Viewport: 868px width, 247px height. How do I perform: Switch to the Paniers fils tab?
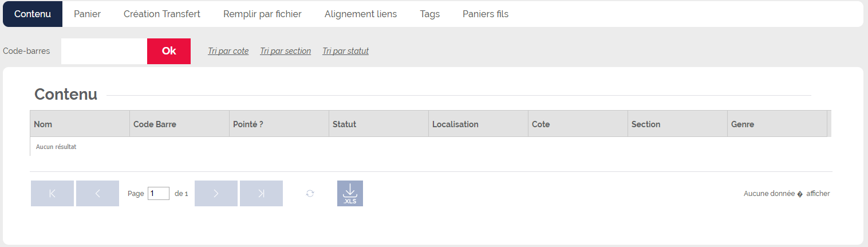(486, 14)
